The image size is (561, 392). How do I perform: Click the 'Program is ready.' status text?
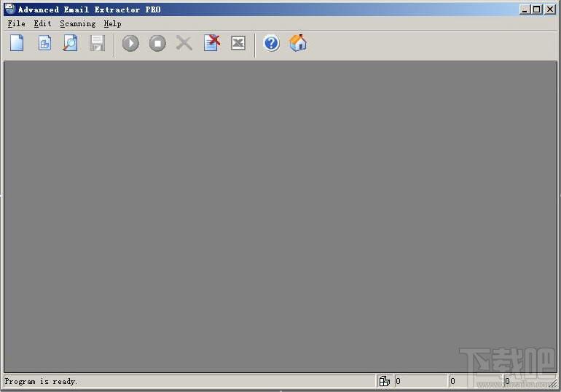click(x=41, y=381)
